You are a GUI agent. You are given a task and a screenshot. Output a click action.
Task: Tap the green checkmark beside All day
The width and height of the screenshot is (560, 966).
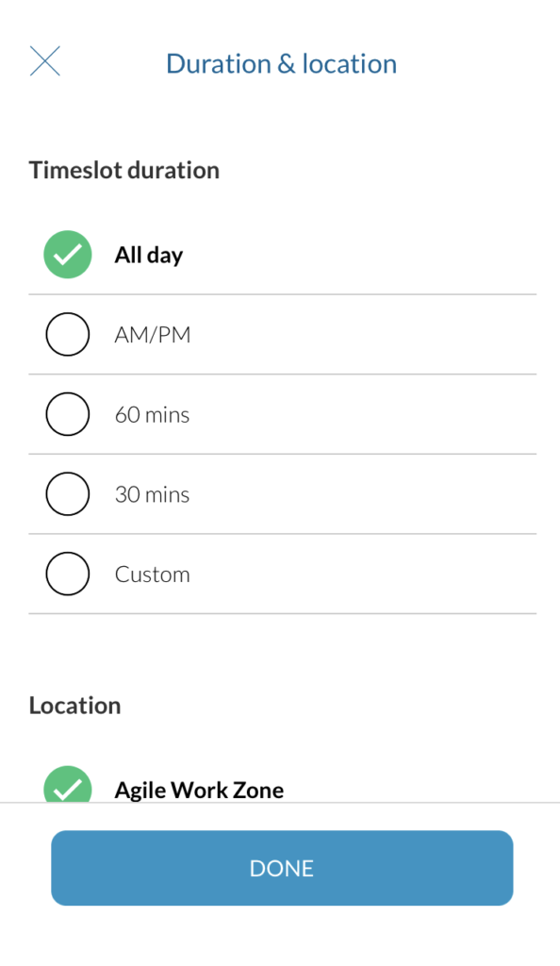click(x=68, y=255)
